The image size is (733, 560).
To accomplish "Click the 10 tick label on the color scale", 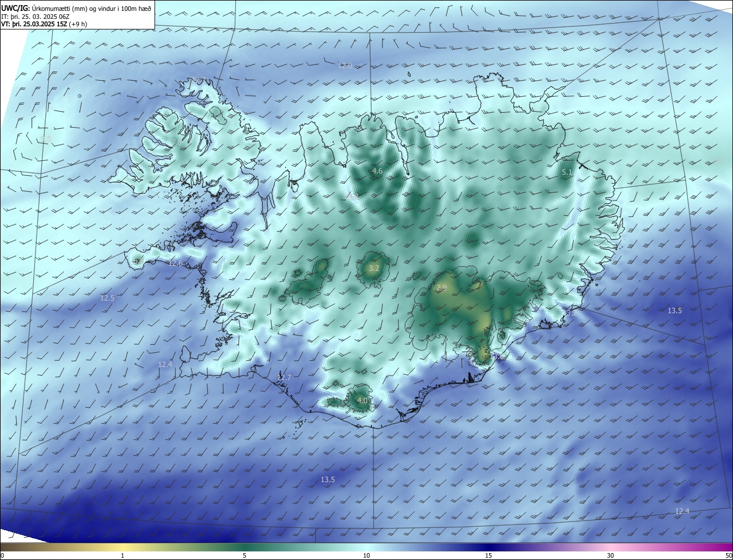I will 366,555.
